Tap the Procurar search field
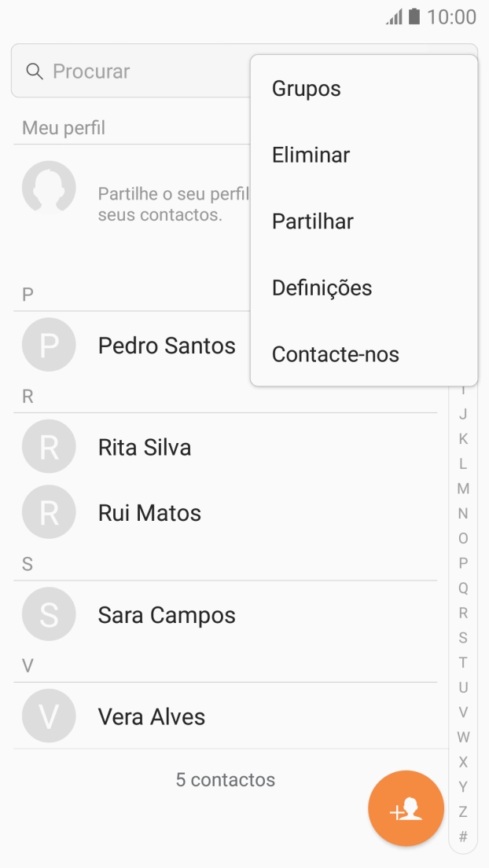The height and width of the screenshot is (868, 489). [x=118, y=71]
